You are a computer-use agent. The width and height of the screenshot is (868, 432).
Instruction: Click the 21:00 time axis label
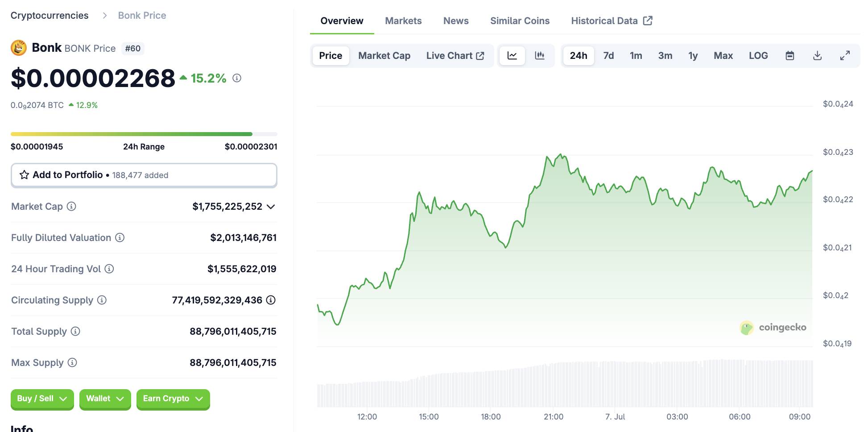click(x=553, y=417)
